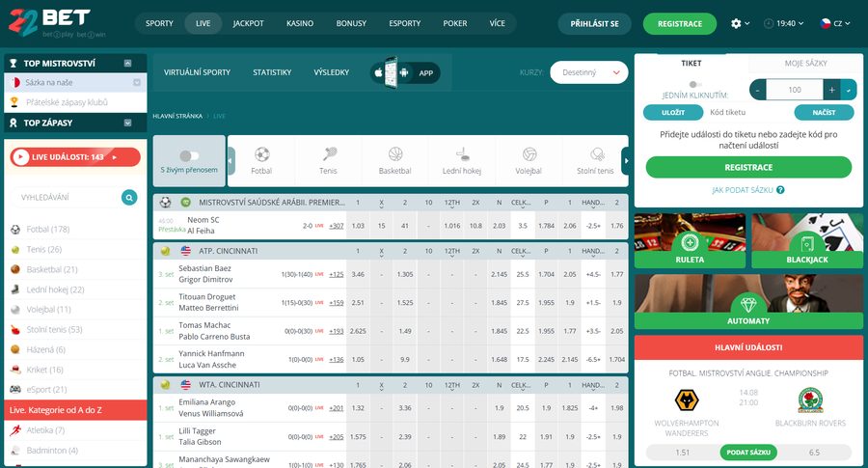This screenshot has height=468, width=868.
Task: Collapse the Top zápasy section
Action: (x=128, y=123)
